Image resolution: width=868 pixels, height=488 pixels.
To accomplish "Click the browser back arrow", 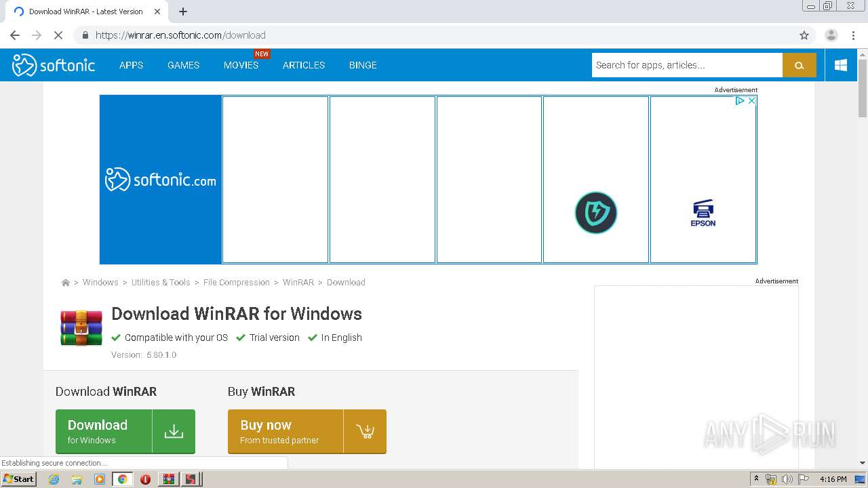I will click(15, 35).
